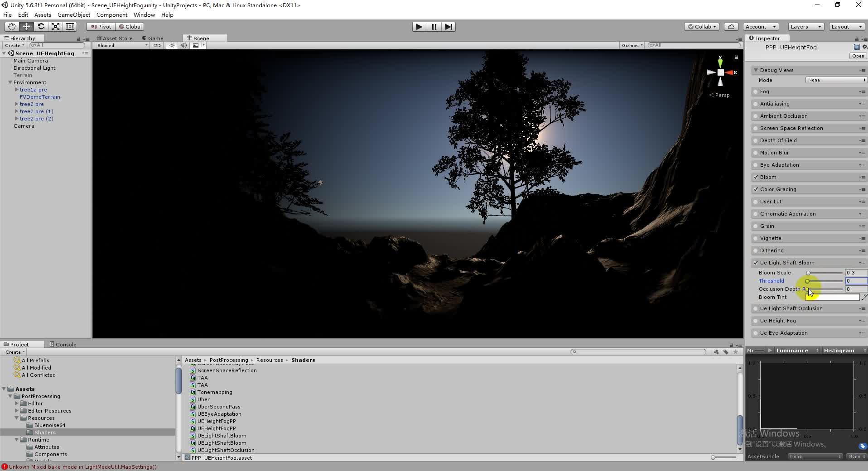The height and width of the screenshot is (471, 868).
Task: Open the GameObject menu
Action: (x=74, y=14)
